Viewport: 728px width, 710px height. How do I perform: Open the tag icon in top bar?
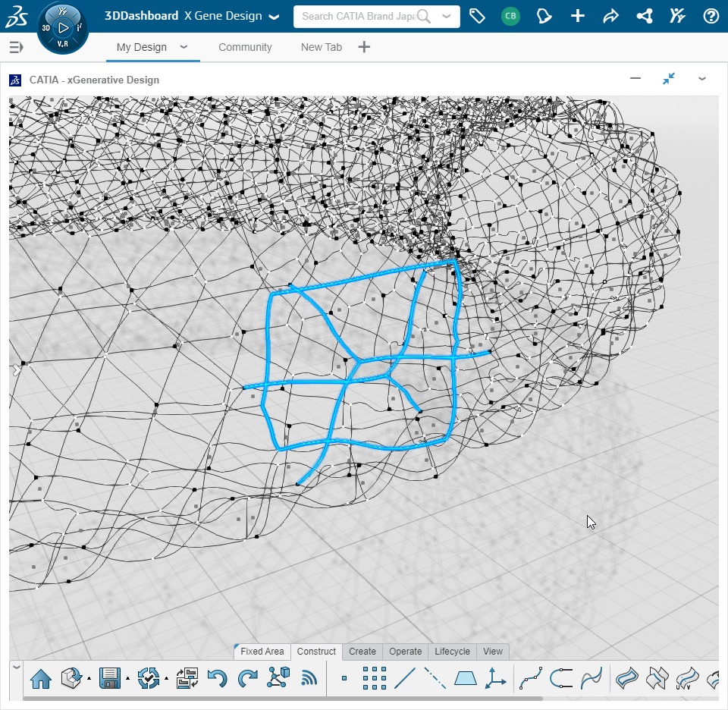click(x=477, y=16)
